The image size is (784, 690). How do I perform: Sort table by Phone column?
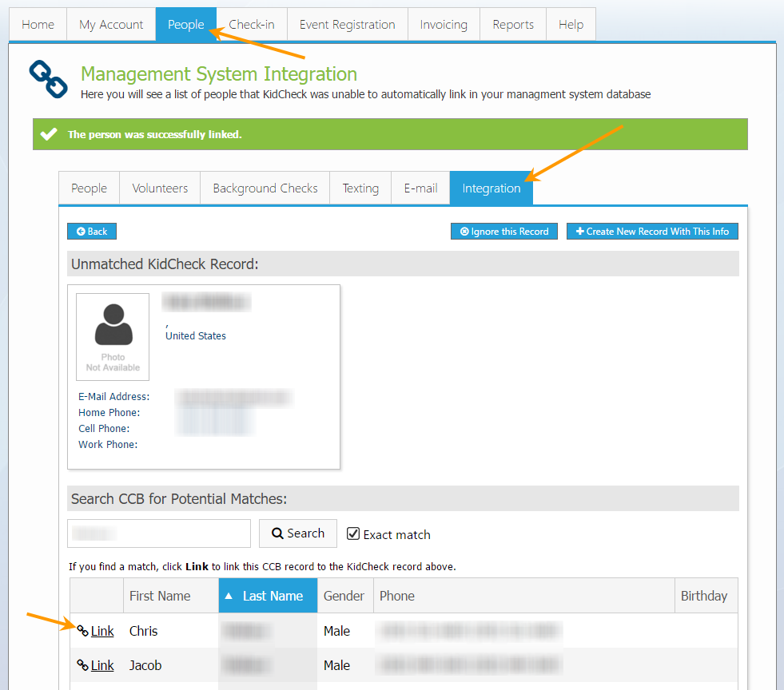397,596
